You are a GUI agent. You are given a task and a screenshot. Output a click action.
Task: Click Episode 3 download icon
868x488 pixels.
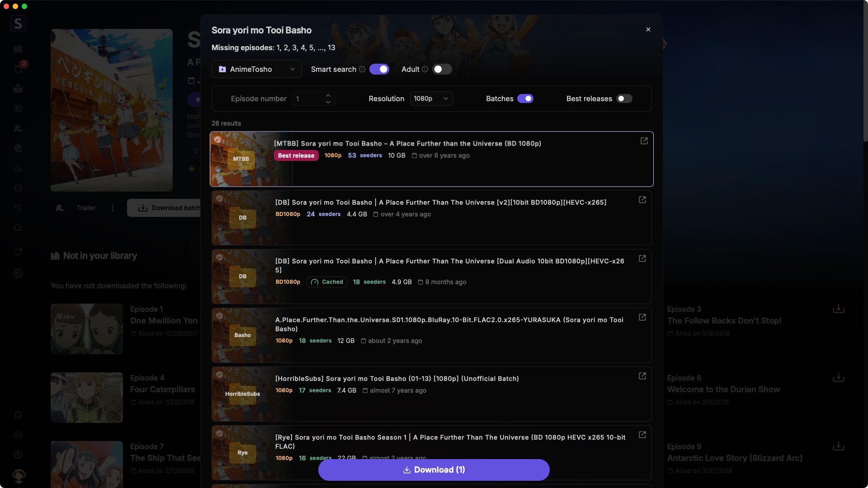838,309
